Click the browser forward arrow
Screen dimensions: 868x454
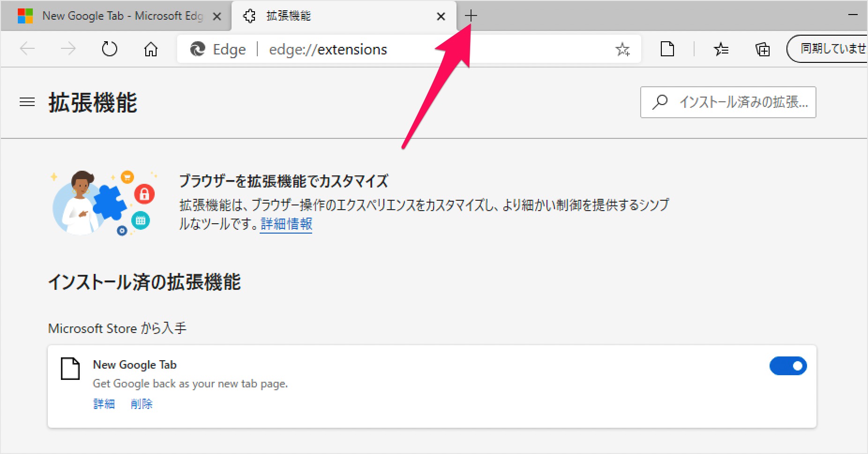point(68,49)
